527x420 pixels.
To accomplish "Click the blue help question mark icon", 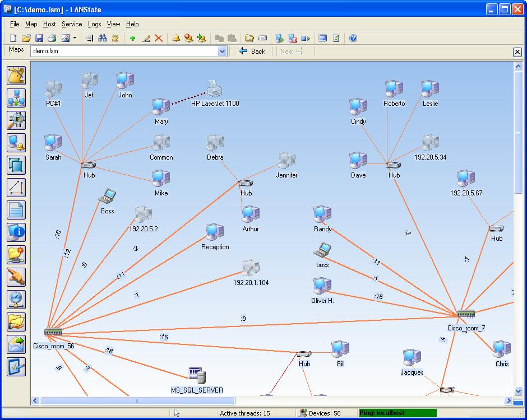I will tap(353, 38).
